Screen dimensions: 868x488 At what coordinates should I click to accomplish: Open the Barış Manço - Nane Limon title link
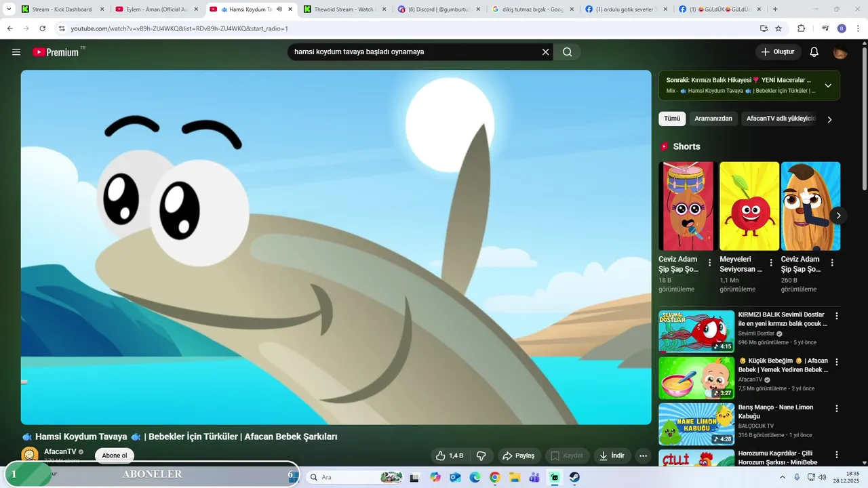pos(776,411)
